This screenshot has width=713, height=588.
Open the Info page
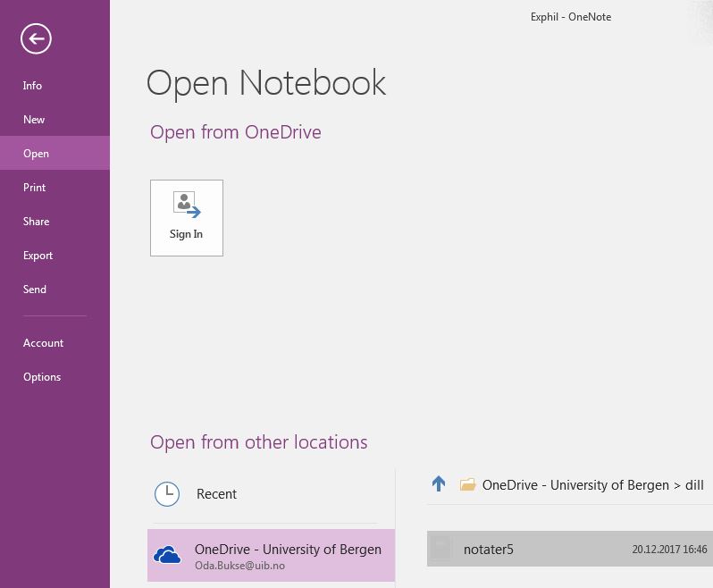33,86
